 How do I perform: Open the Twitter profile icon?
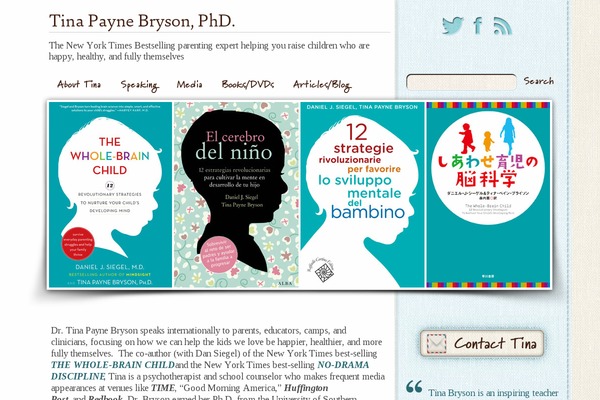(x=453, y=26)
